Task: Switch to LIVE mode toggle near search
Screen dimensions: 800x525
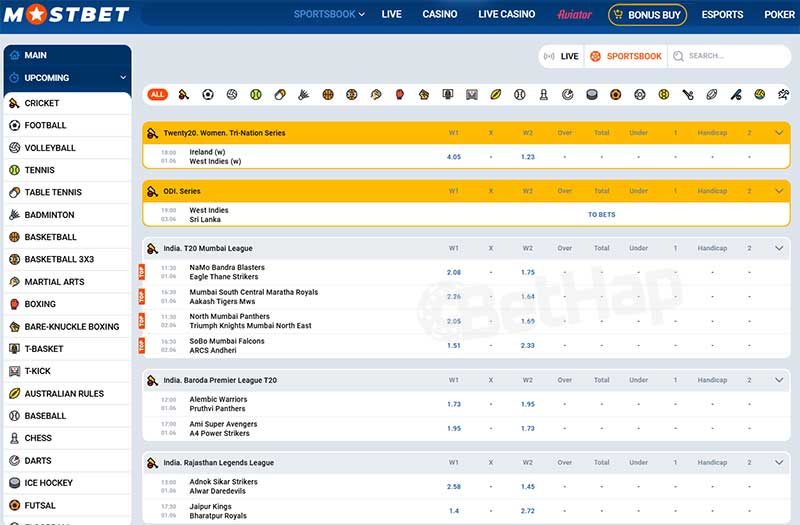Action: 561,56
